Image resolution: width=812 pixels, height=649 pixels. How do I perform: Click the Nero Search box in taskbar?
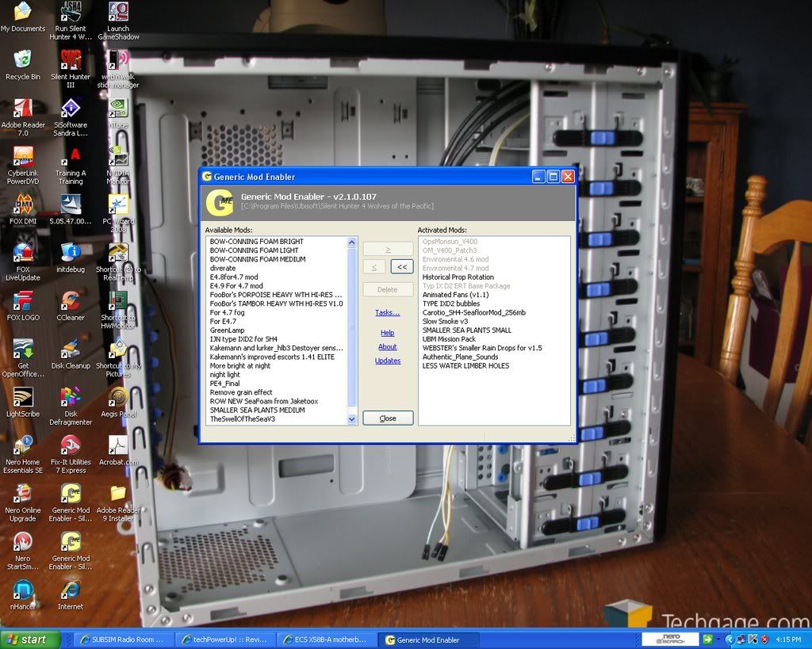671,639
